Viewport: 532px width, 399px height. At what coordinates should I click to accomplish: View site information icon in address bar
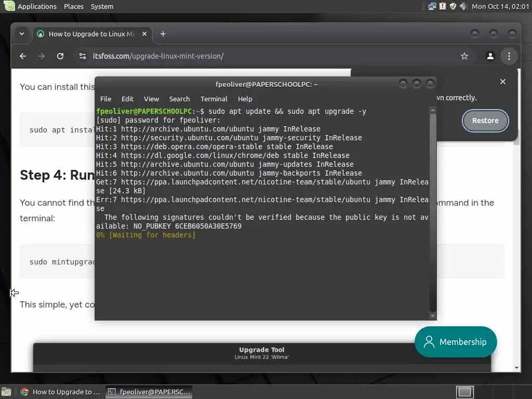(83, 56)
